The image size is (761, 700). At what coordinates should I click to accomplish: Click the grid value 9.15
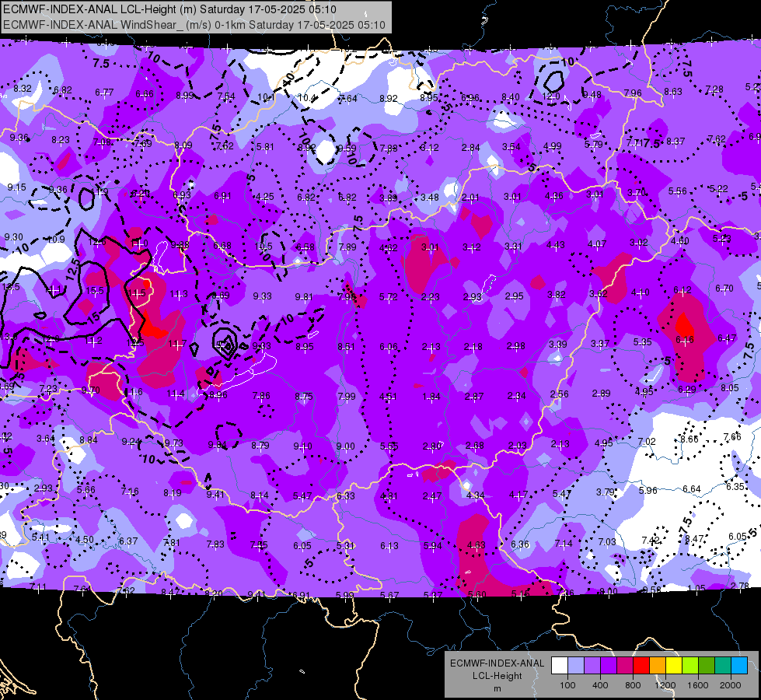click(16, 187)
